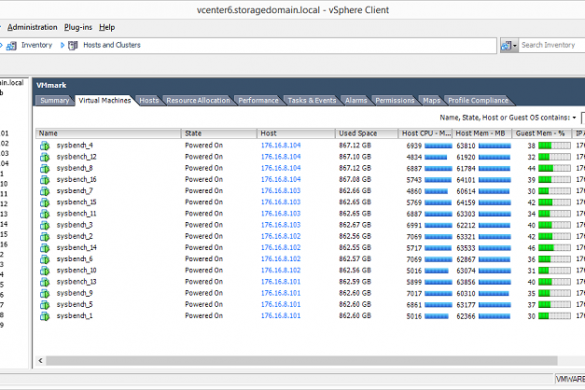
Task: Open the Help menu
Action: (107, 27)
